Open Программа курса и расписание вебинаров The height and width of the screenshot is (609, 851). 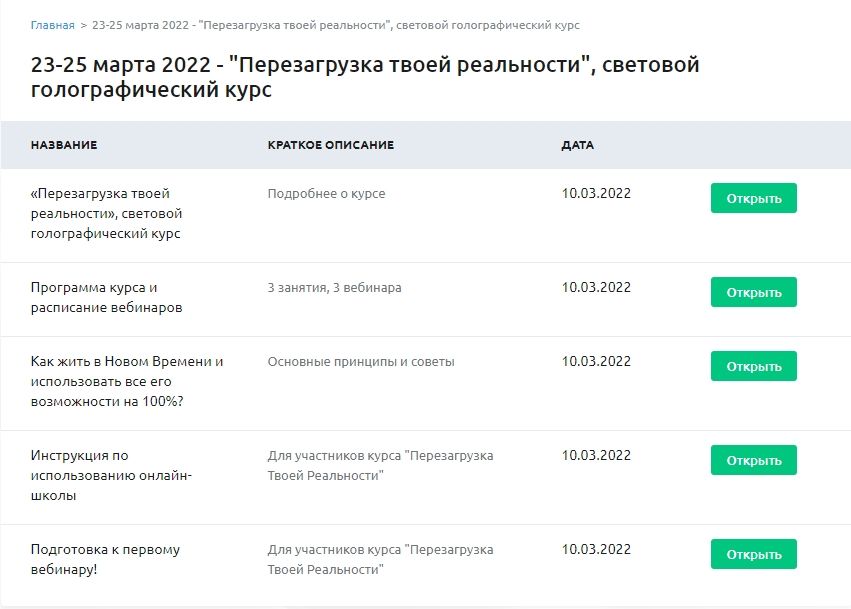tap(753, 292)
